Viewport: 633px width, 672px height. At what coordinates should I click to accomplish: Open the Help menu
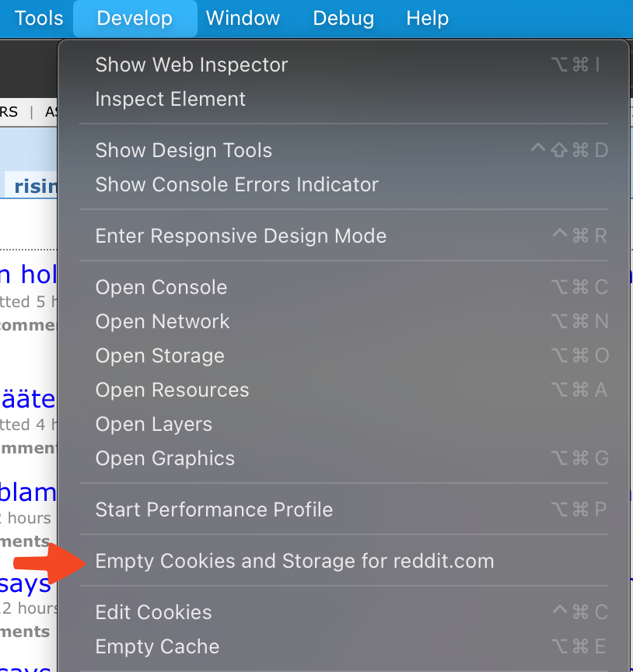click(427, 18)
